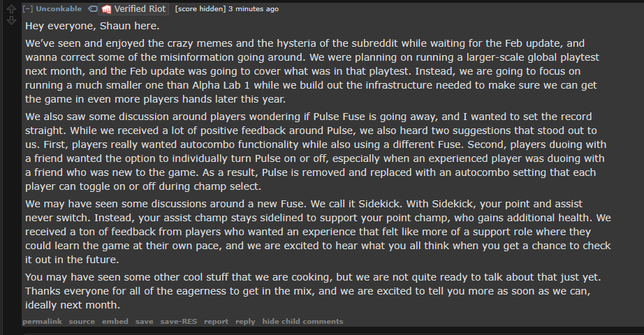Image resolution: width=644 pixels, height=335 pixels.
Task: Save comment using save-RES
Action: tap(179, 322)
